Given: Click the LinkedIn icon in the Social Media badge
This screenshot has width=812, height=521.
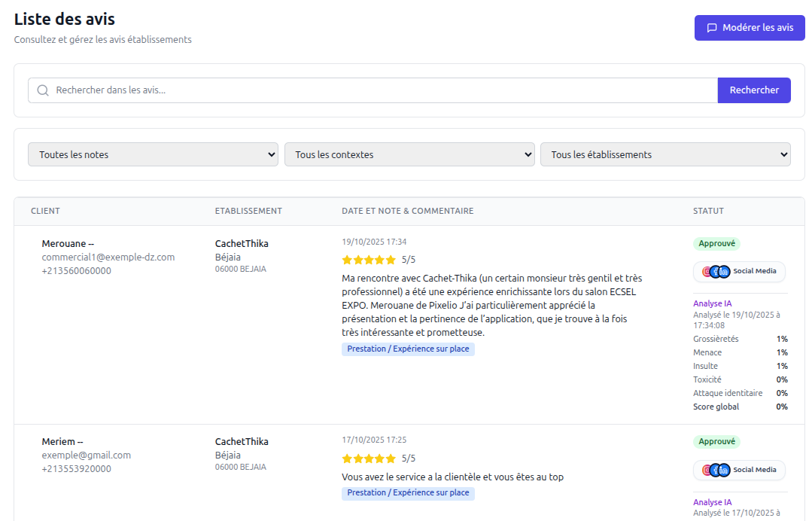Looking at the screenshot, I should [724, 272].
